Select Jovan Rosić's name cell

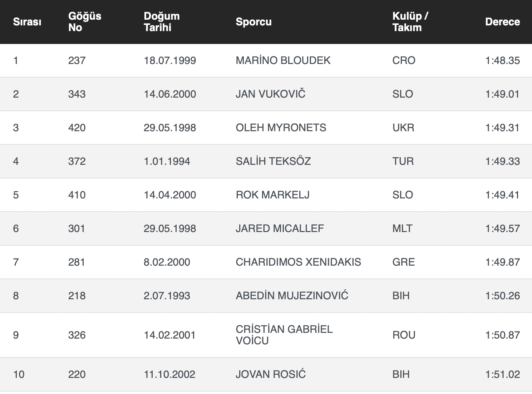pyautogui.click(x=271, y=374)
